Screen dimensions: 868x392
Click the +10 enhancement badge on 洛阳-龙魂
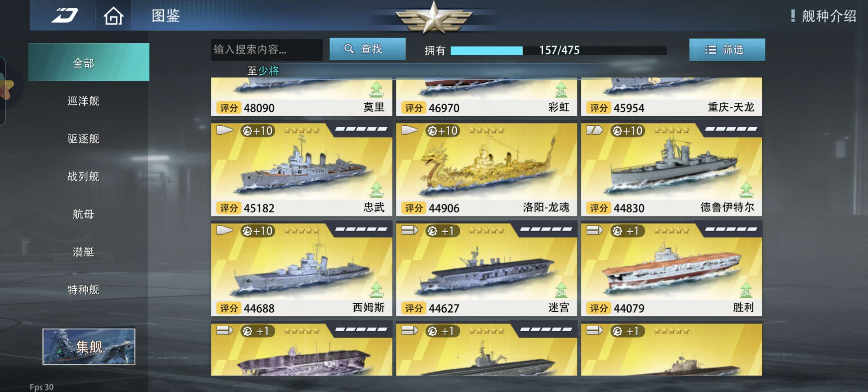(x=443, y=131)
